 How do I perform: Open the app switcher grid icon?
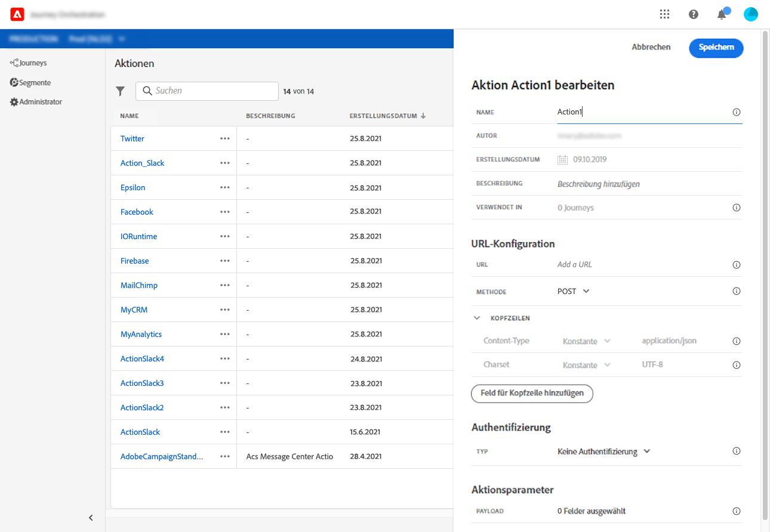(x=664, y=14)
